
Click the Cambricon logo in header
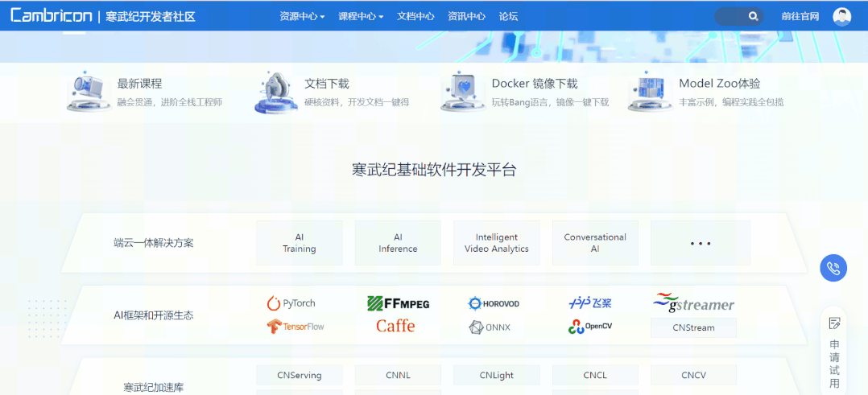(51, 15)
